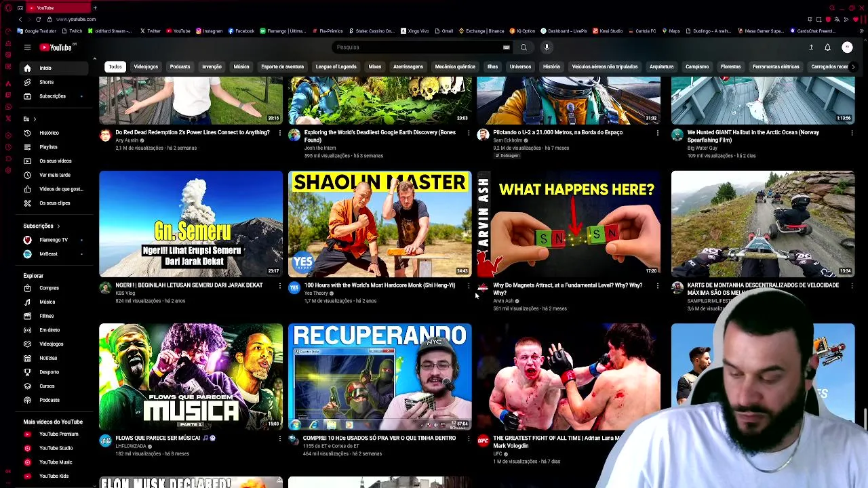Open Subscrições from the sidebar
Viewport: 868px width, 488px height.
coord(54,96)
